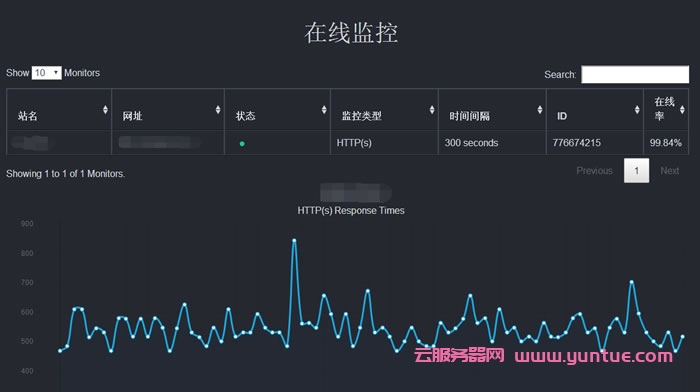Click the blurred site name in first row
The width and height of the screenshot is (700, 392).
click(x=30, y=143)
